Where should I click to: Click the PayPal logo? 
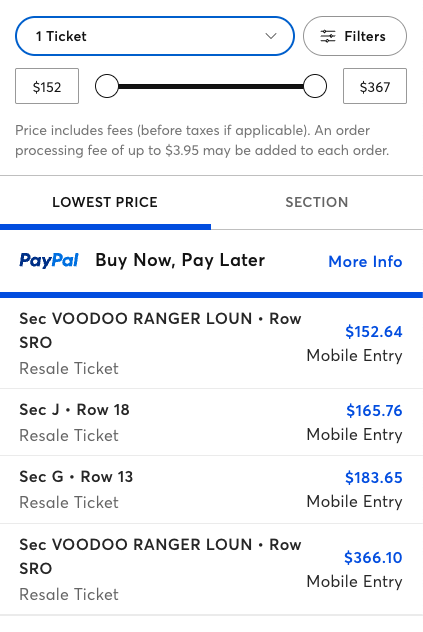click(49, 261)
